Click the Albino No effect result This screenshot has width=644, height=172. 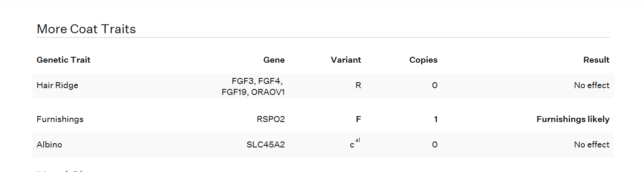(x=591, y=144)
